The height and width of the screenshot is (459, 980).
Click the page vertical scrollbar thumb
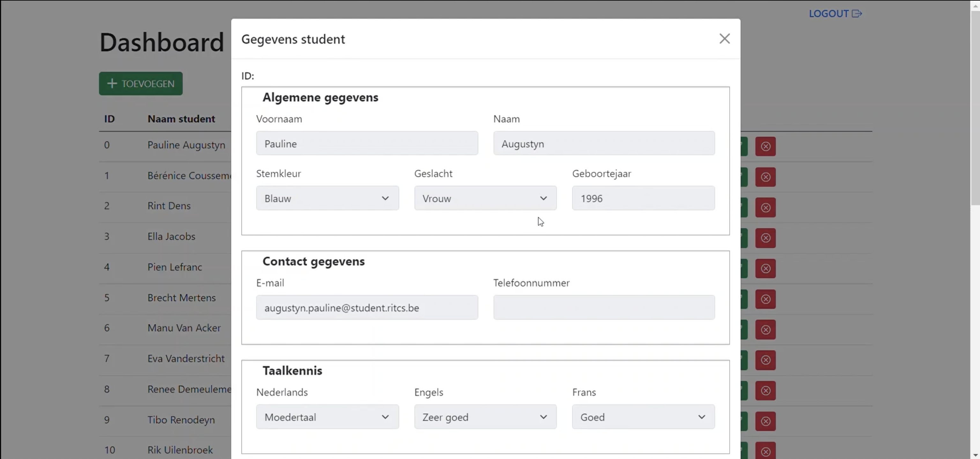(975, 108)
